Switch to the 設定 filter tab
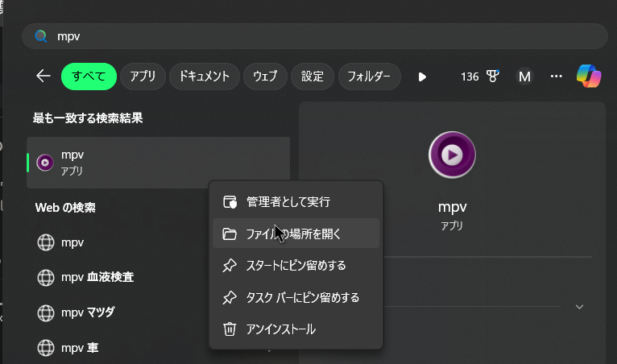 (313, 77)
